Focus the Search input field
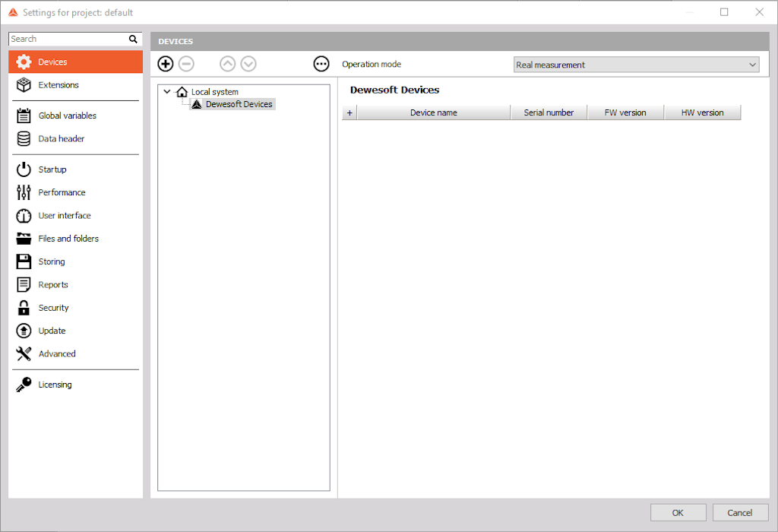 click(68, 40)
